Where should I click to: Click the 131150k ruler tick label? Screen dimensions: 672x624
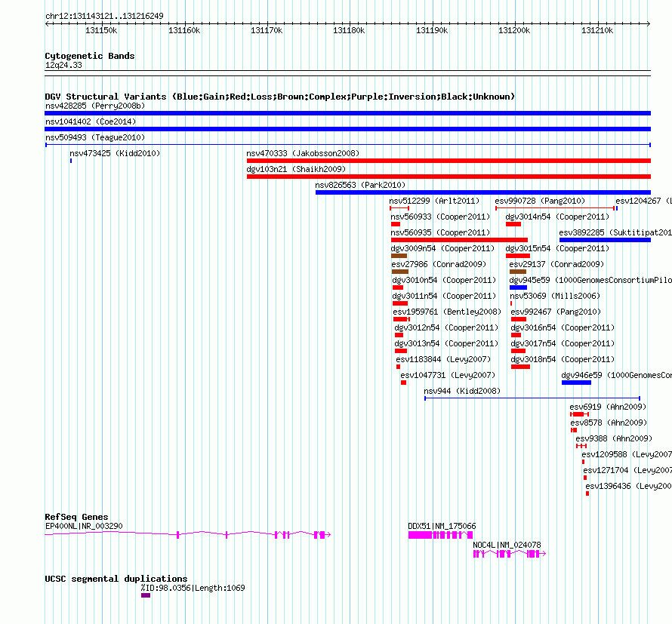[101, 30]
